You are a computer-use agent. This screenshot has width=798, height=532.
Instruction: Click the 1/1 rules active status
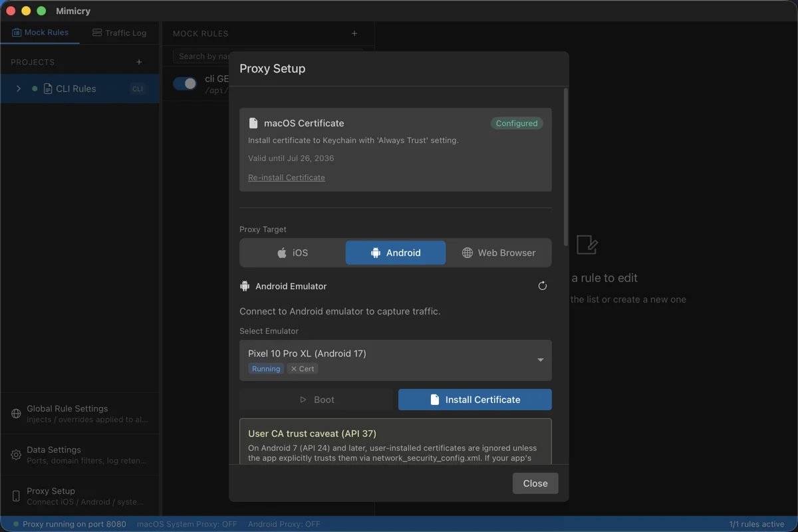coord(757,524)
